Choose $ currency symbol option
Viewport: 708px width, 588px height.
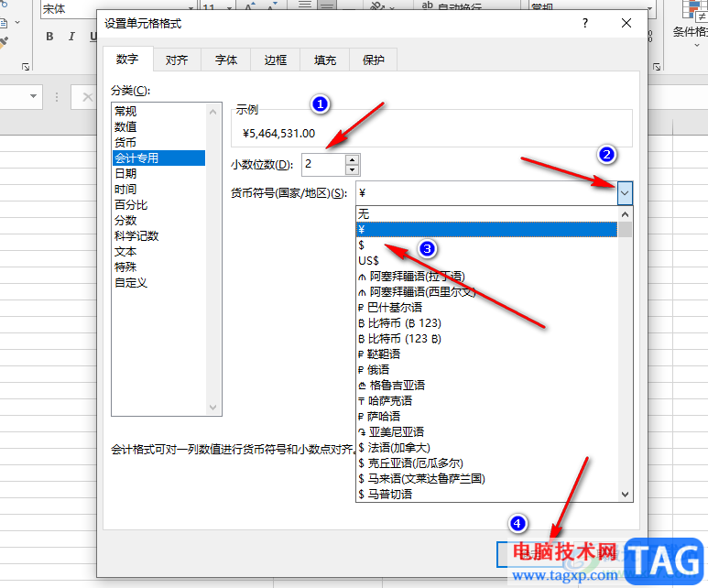pyautogui.click(x=486, y=245)
